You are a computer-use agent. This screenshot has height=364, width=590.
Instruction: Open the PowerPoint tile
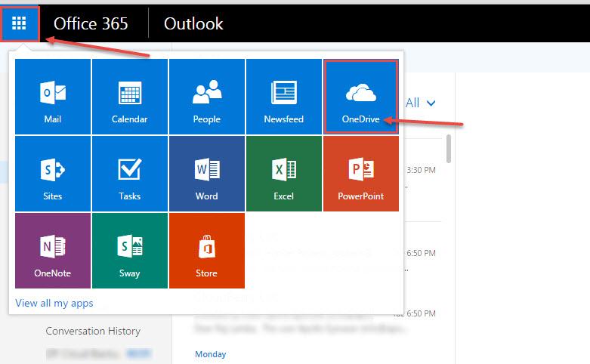(x=360, y=174)
